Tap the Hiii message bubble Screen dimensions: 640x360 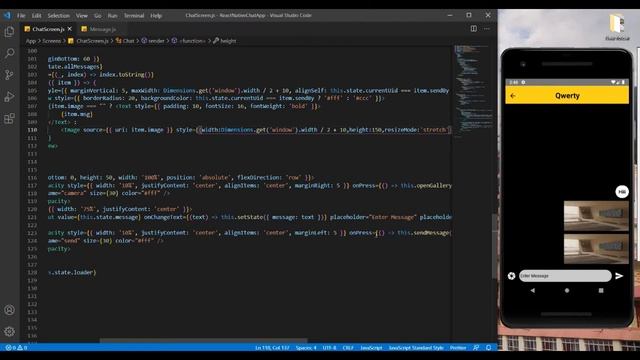622,192
